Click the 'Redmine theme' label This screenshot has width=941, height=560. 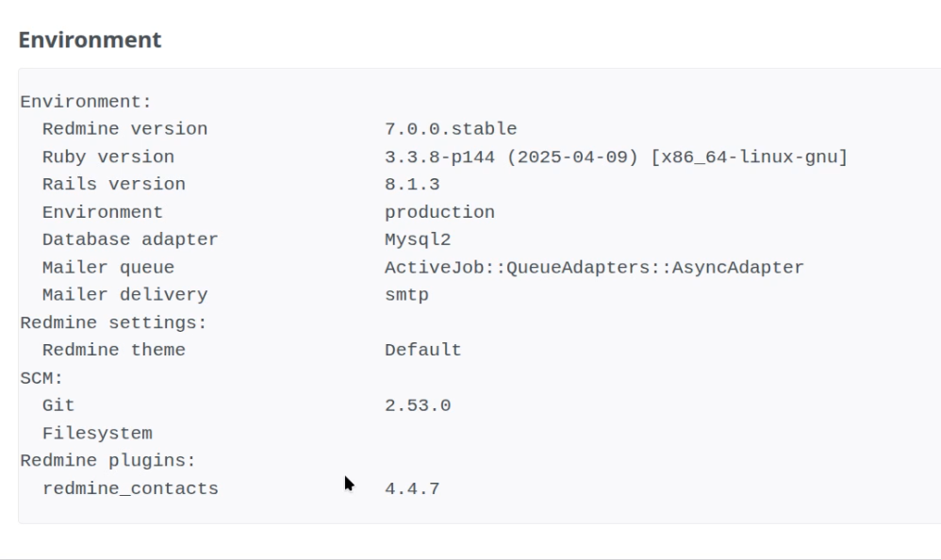pyautogui.click(x=114, y=350)
